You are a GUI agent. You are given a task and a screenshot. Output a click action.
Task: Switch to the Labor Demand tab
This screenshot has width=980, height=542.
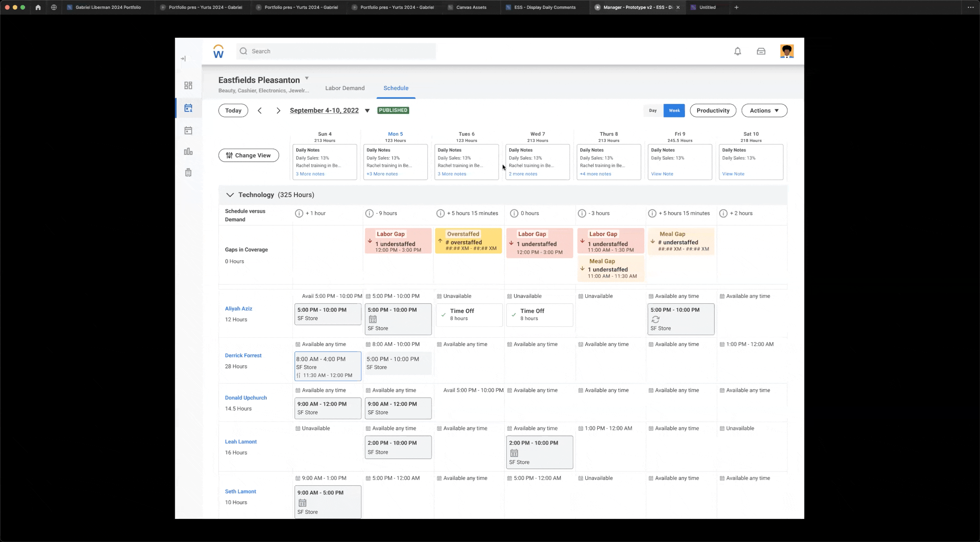click(x=345, y=88)
